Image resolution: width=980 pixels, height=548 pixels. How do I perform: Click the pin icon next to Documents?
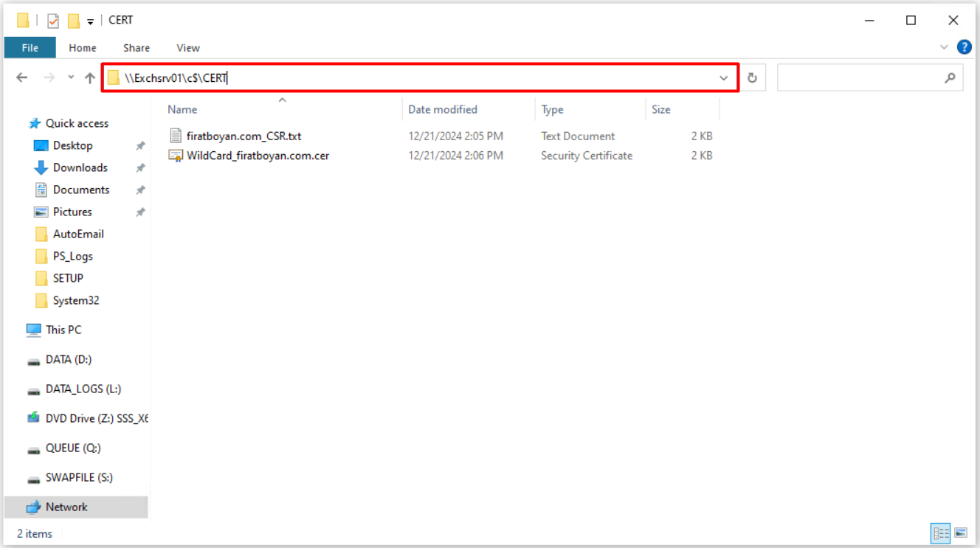[140, 190]
